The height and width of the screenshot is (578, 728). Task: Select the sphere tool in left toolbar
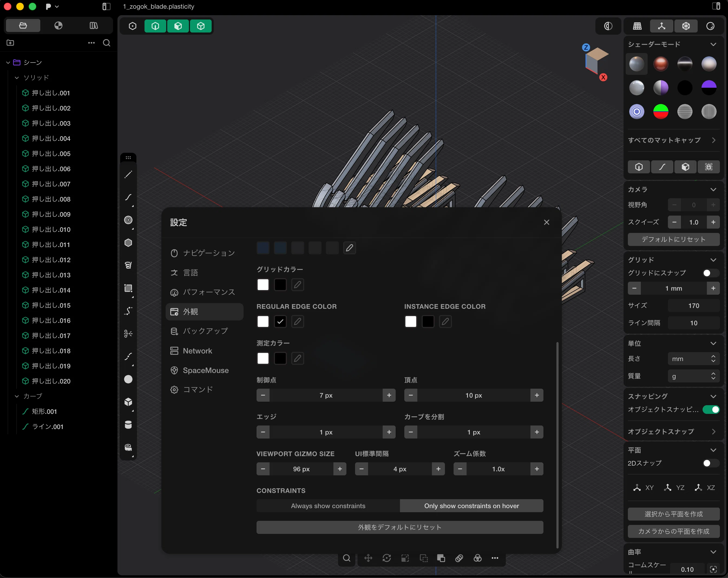(128, 379)
